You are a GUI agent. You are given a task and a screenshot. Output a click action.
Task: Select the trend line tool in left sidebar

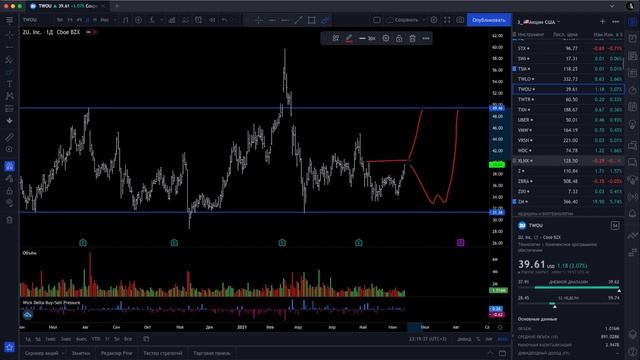click(9, 48)
